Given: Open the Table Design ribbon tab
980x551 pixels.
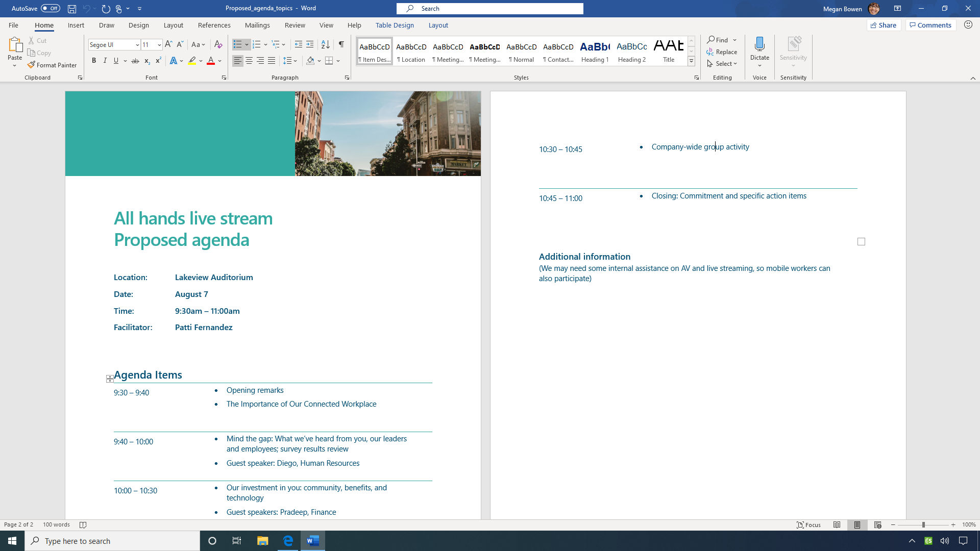Looking at the screenshot, I should pos(395,25).
